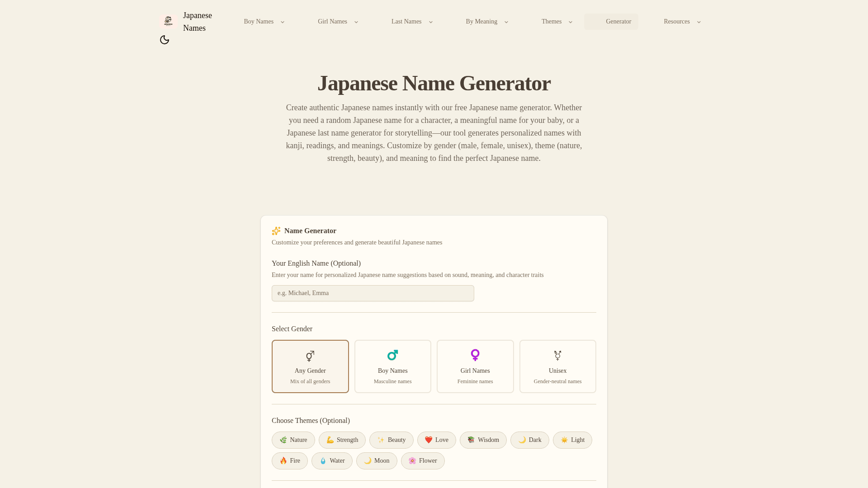Image resolution: width=868 pixels, height=488 pixels.
Task: Click the Japanese Names site logo icon
Action: pos(168,21)
